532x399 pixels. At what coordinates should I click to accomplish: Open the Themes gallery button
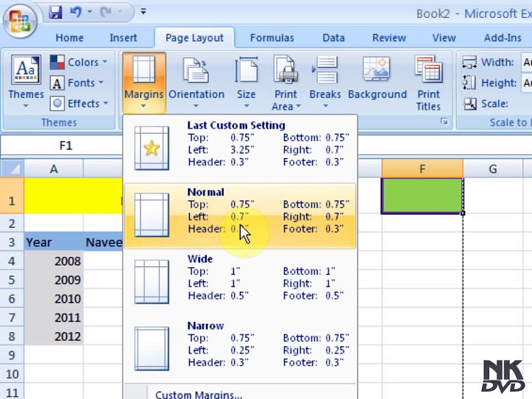coord(26,81)
